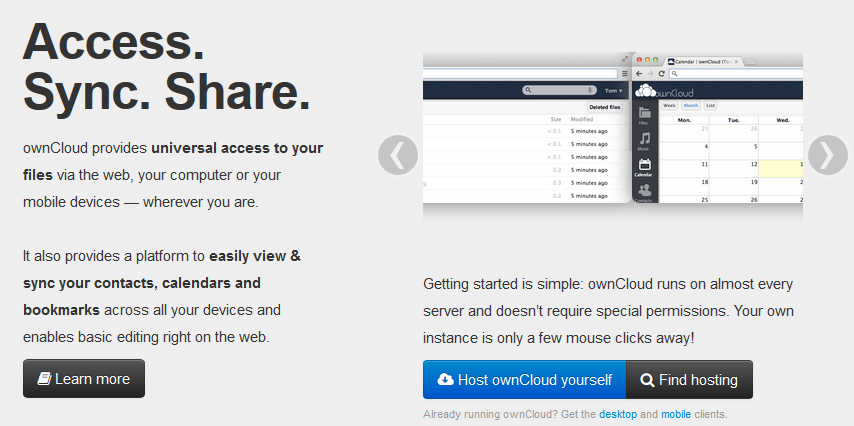Switch calendar to Week view
This screenshot has height=426, width=854.
coord(669,106)
